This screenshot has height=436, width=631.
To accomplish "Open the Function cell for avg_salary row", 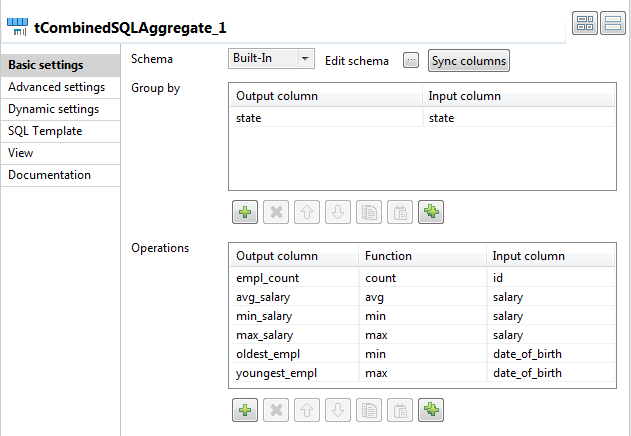I will (x=422, y=296).
